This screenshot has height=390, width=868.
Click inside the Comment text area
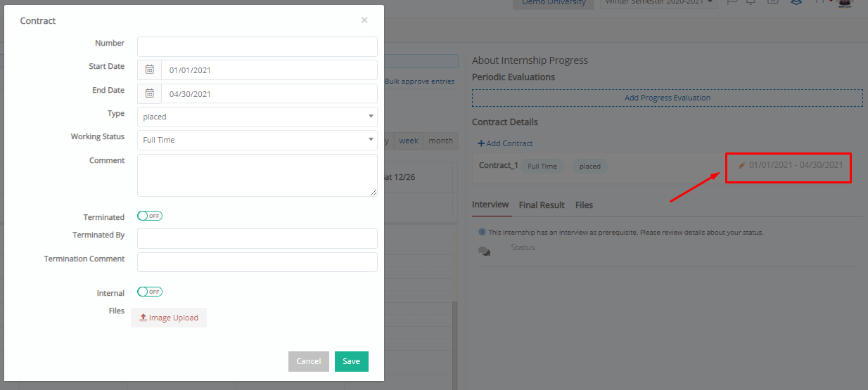point(257,175)
